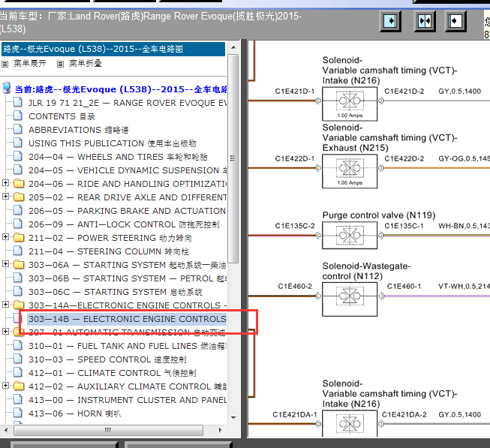Click tree vertical scrollbar thumb

coord(233,158)
